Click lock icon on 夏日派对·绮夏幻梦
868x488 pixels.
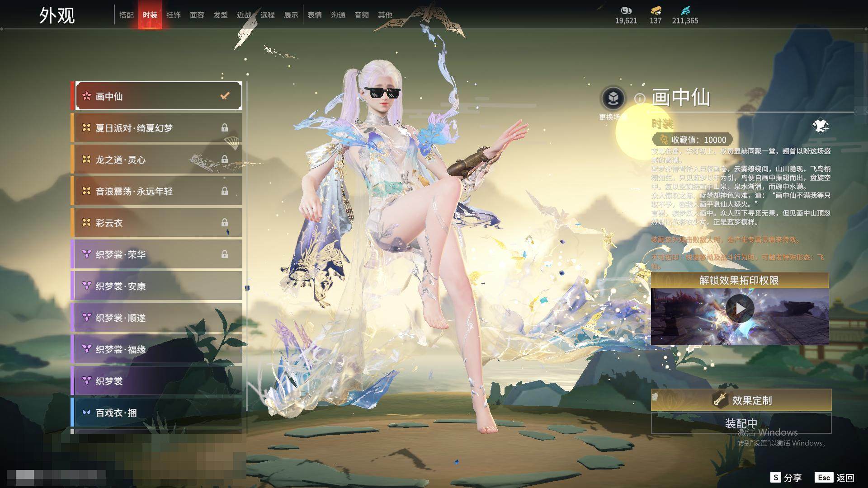[x=224, y=128]
